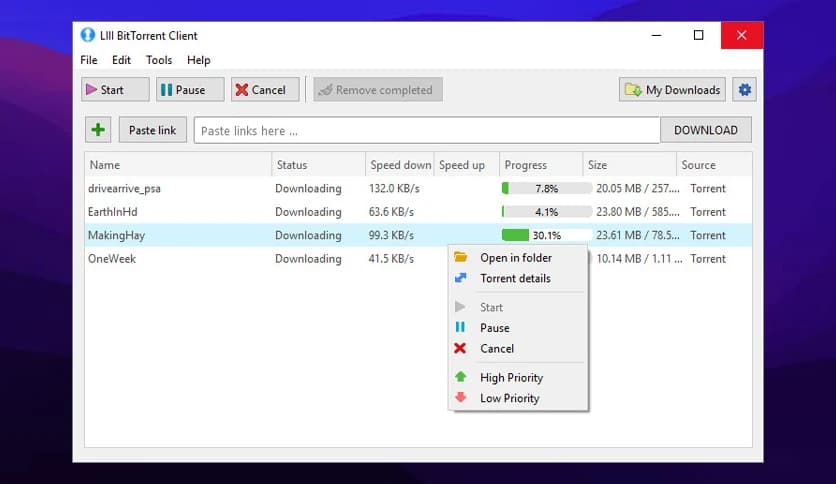Sort by the Name column header

(178, 165)
